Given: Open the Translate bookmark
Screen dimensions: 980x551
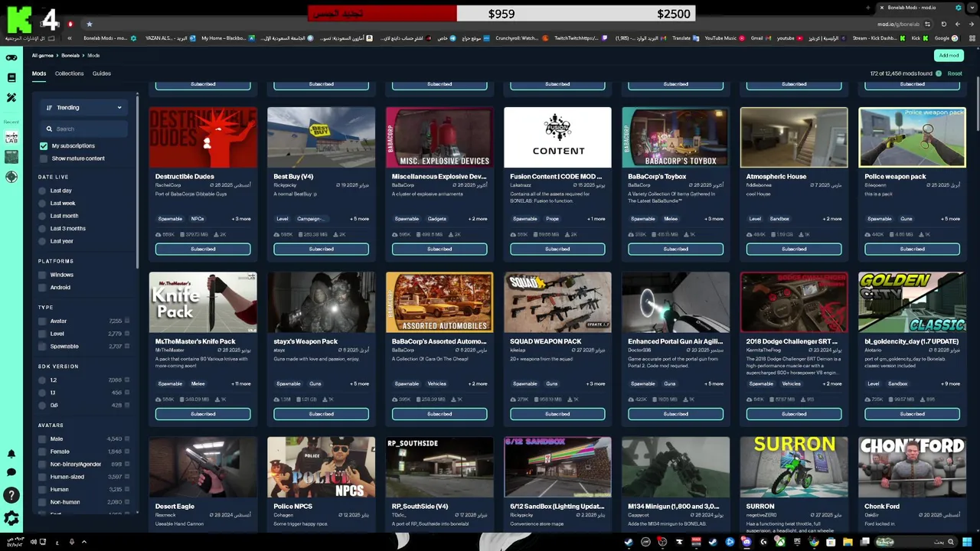Looking at the screenshot, I should click(x=685, y=38).
